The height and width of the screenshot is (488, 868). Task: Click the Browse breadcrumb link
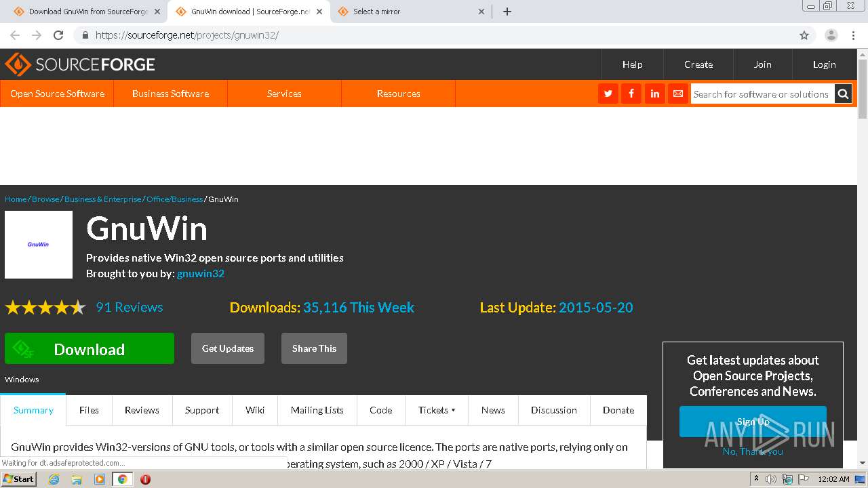tap(45, 199)
